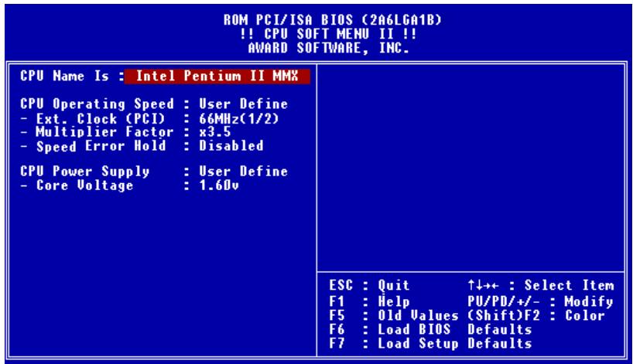This screenshot has width=633, height=364.
Task: Click the 'CPU Operating Speed' label
Action: [97, 104]
